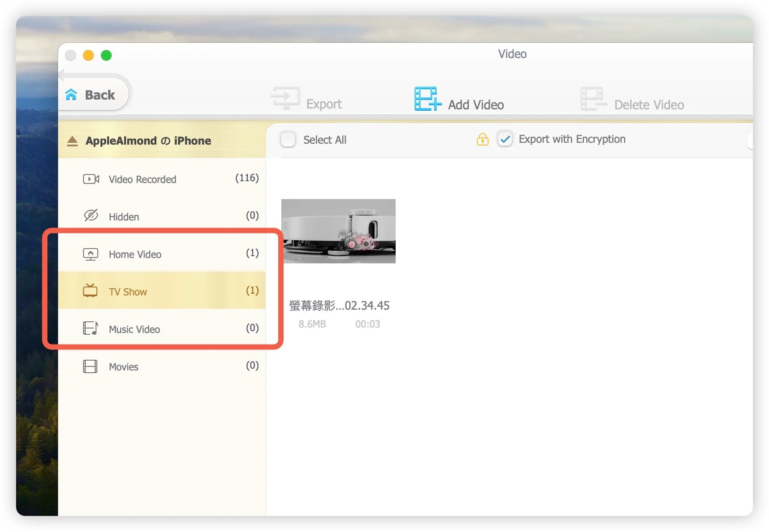Image resolution: width=769 pixels, height=532 pixels.
Task: Click the Back home icon
Action: tap(71, 94)
